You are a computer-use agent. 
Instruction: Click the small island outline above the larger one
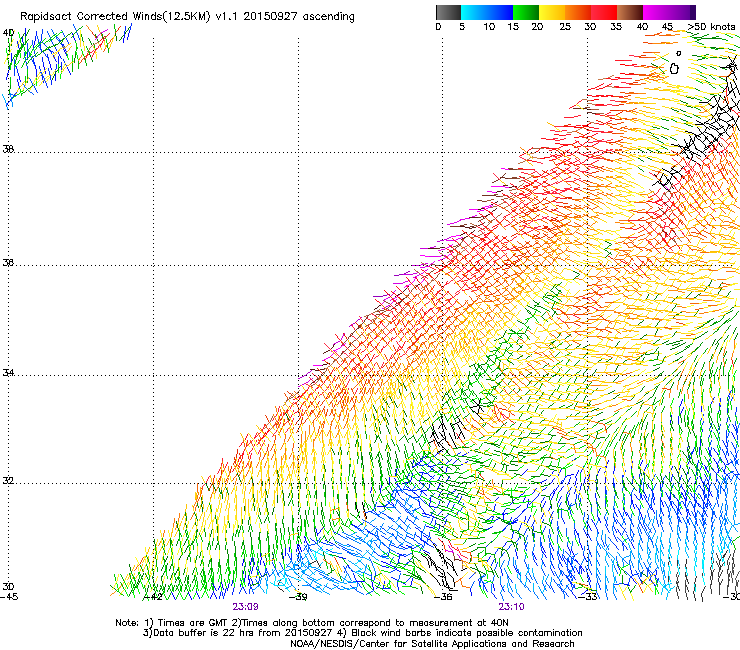679,53
